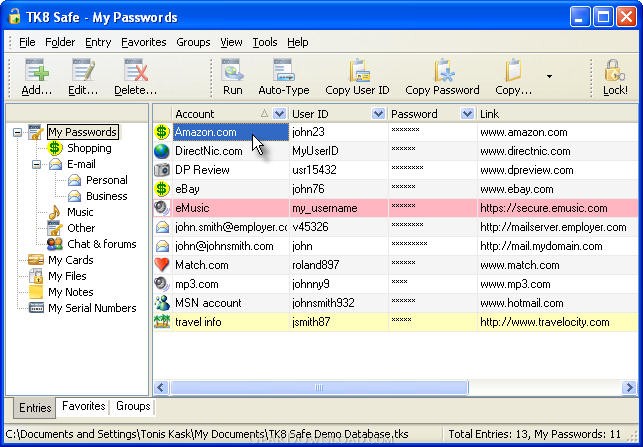643x447 pixels.
Task: Open the Password column filter dropdown
Action: (467, 114)
